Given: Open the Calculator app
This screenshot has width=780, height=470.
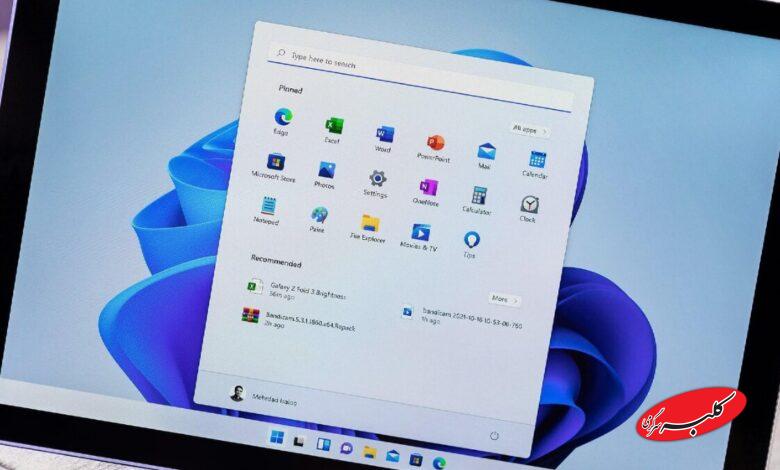Looking at the screenshot, I should (x=479, y=197).
